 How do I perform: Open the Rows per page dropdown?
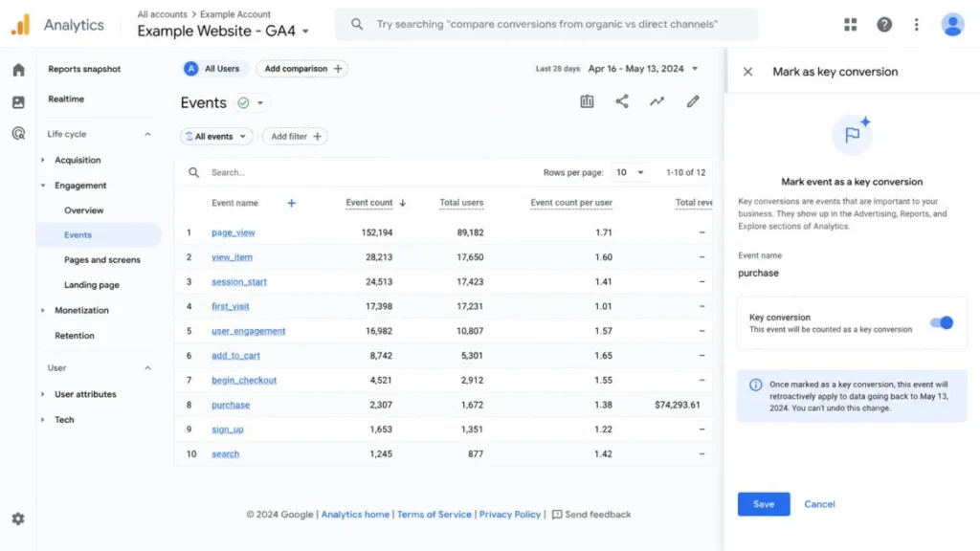click(x=630, y=172)
